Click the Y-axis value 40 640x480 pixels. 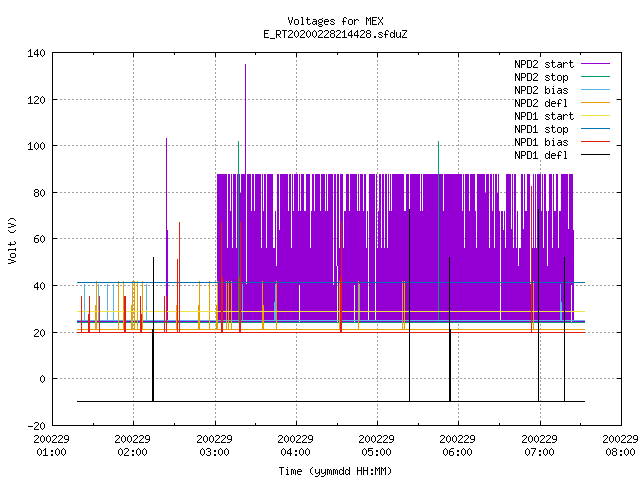(x=39, y=286)
